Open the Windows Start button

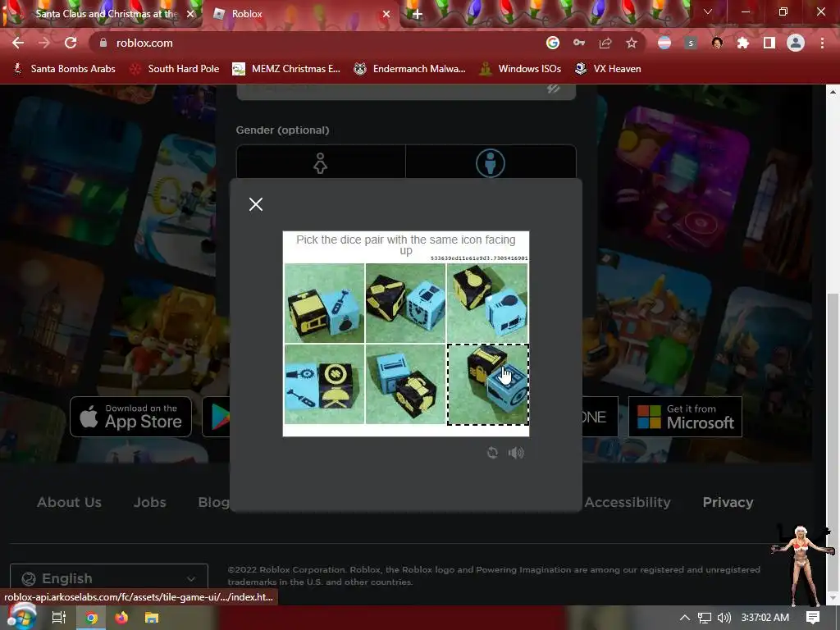[x=21, y=618]
